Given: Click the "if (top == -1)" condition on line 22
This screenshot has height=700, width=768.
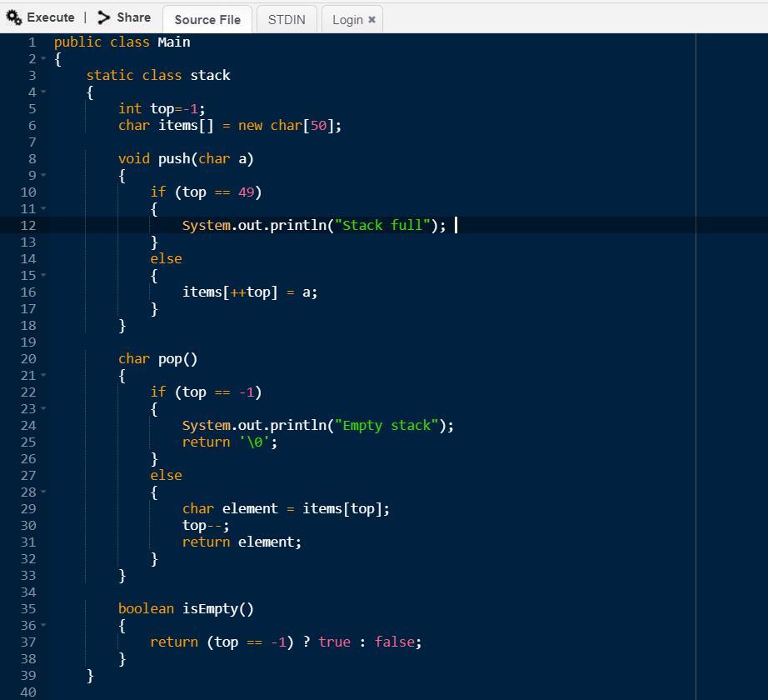Looking at the screenshot, I should click(207, 392).
